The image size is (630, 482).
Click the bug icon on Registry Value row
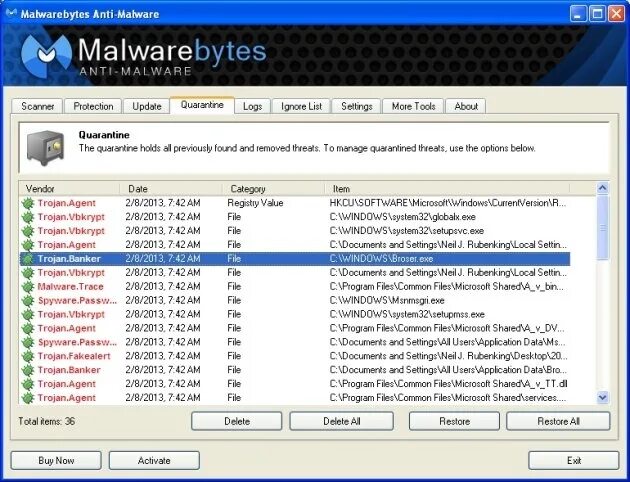[28, 203]
